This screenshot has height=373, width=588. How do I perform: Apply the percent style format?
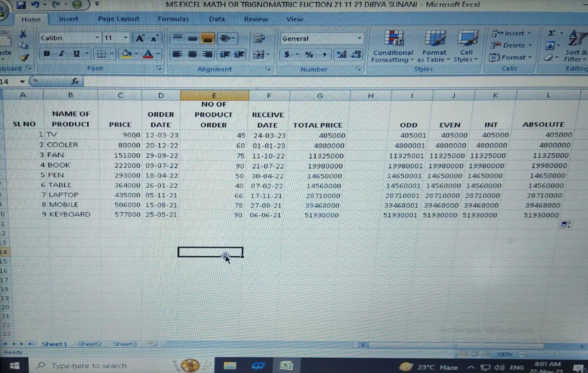(x=309, y=54)
